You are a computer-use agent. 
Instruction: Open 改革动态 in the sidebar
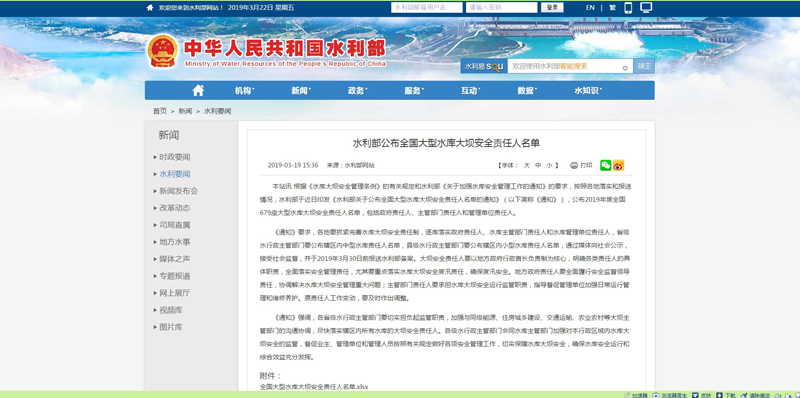point(174,208)
